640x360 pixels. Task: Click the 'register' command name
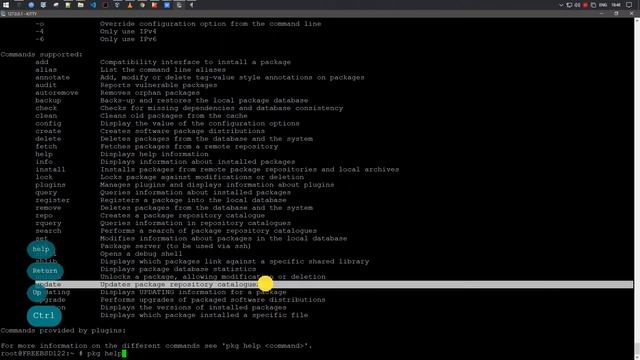[52, 200]
